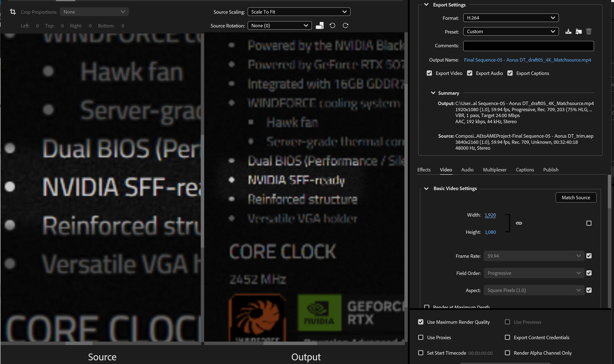Disable Use Maximum Render Quality
Viewport: 614px width, 364px height.
coord(421,322)
